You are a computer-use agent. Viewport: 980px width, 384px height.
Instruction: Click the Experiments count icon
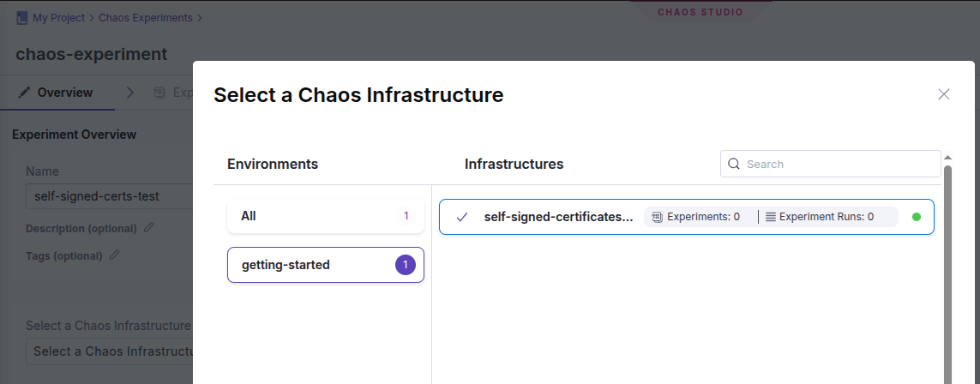658,217
